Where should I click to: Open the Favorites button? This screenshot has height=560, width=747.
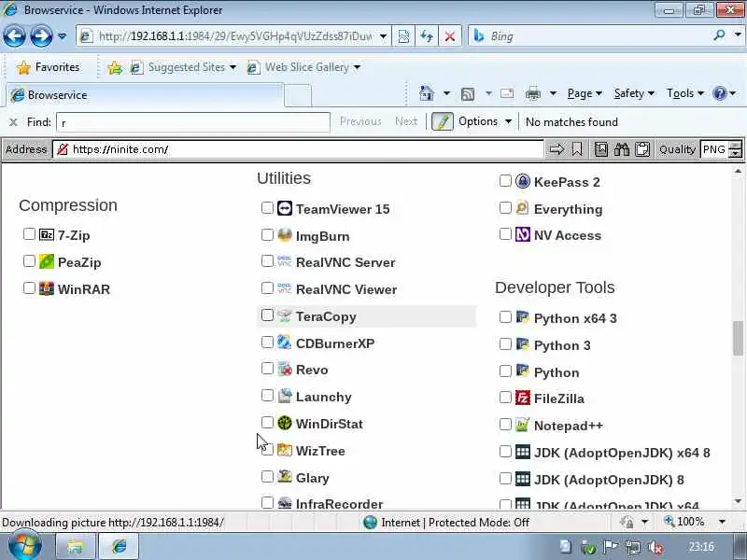pyautogui.click(x=48, y=67)
